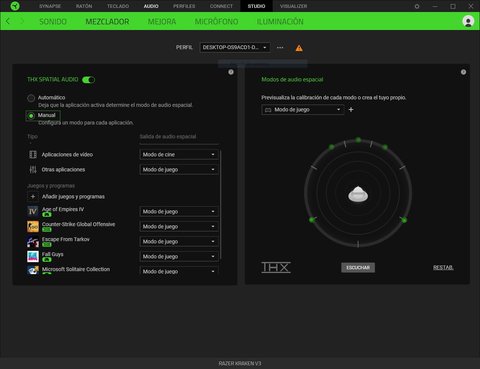This screenshot has height=369, width=480.
Task: Switch to the SYNAPSE tab
Action: click(x=50, y=6)
